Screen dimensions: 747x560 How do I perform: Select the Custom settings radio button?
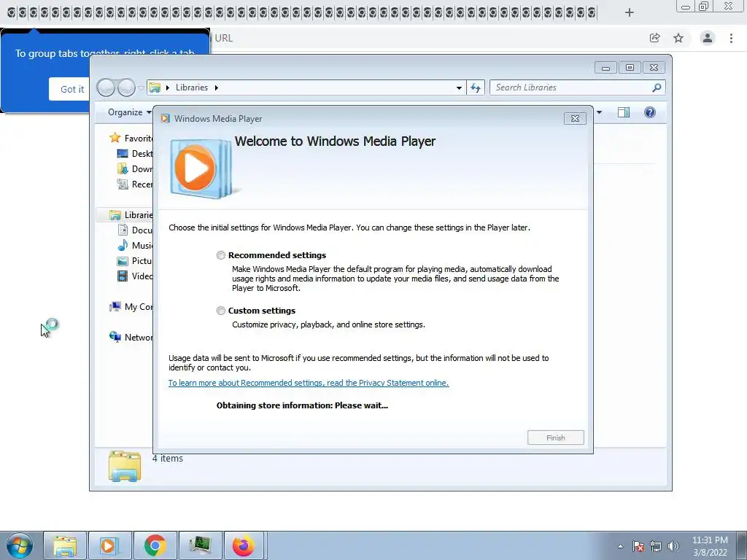(220, 311)
